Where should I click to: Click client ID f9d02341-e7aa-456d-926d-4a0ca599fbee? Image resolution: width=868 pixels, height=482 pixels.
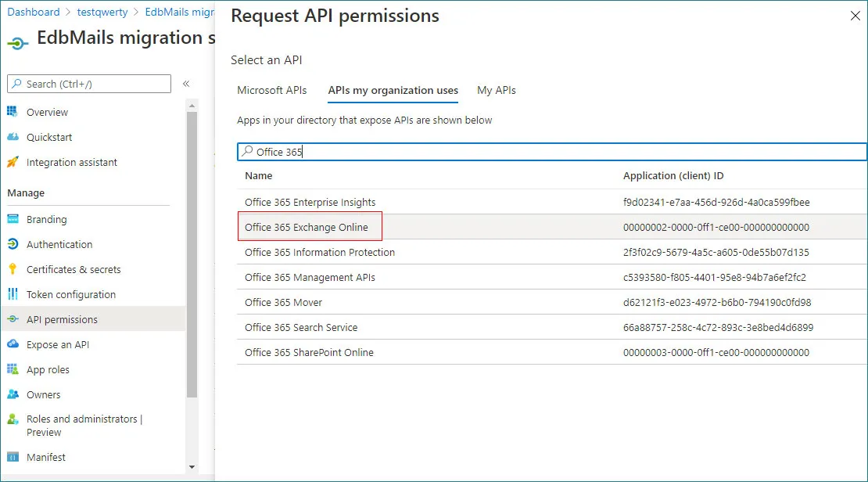(716, 202)
